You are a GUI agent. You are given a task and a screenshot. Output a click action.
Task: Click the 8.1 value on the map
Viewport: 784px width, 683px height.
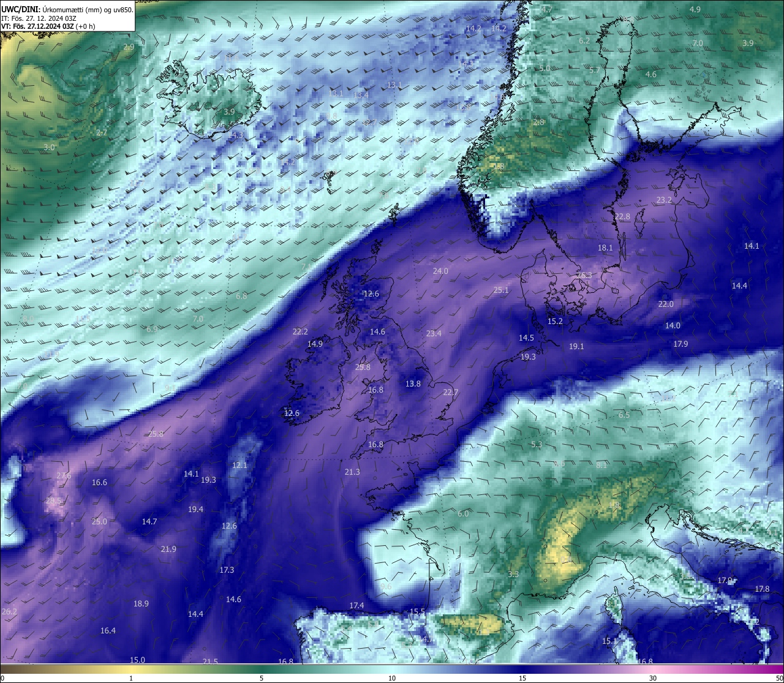pyautogui.click(x=601, y=466)
